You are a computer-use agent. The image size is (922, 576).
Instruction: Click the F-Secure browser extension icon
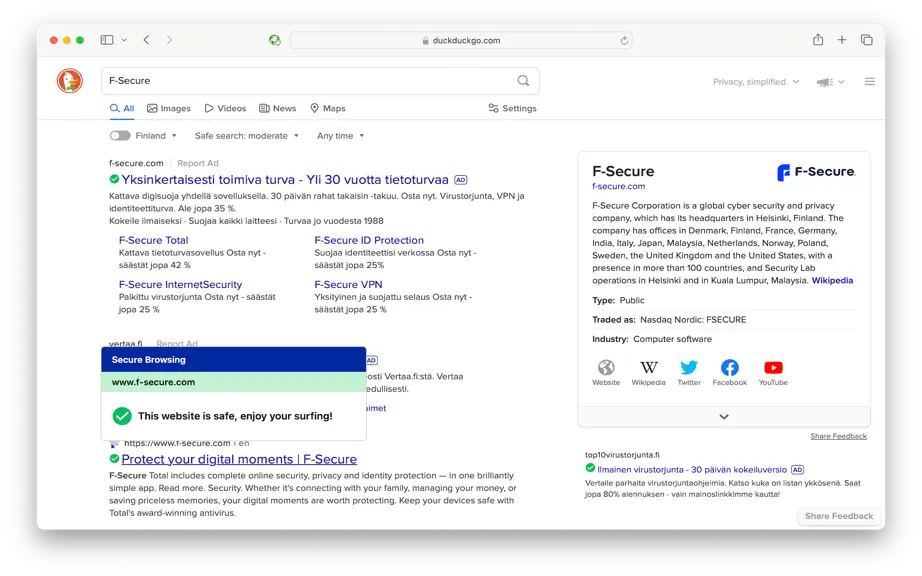tap(275, 40)
